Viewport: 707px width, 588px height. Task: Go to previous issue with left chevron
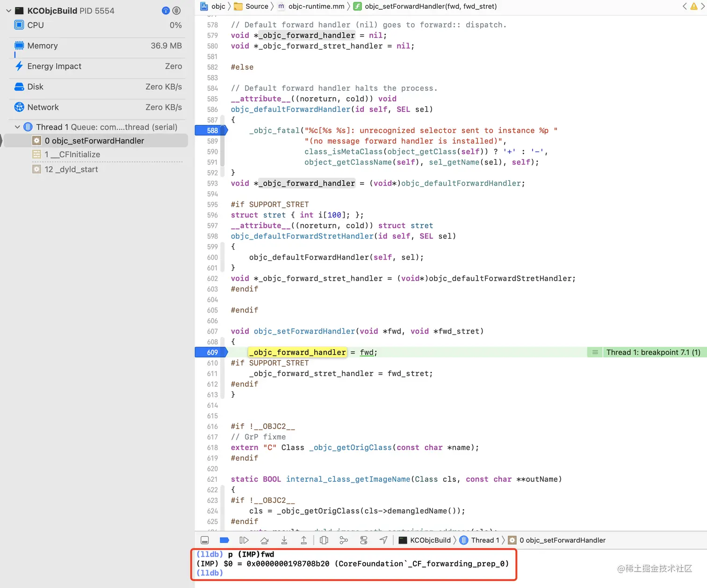pyautogui.click(x=685, y=6)
